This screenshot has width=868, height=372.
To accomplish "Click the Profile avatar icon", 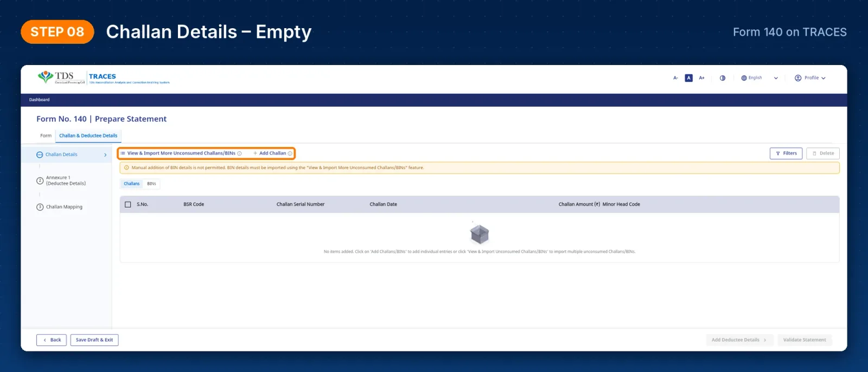I will 798,78.
